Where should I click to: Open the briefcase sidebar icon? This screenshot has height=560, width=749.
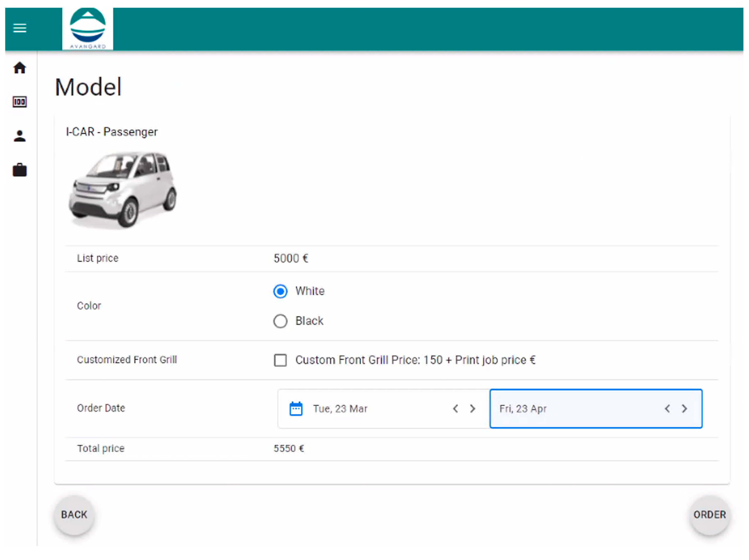click(x=20, y=170)
